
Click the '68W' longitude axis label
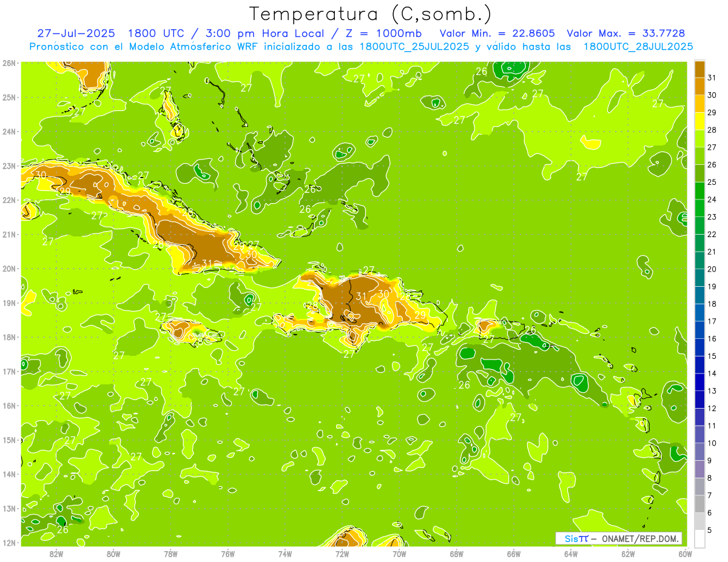(x=457, y=554)
